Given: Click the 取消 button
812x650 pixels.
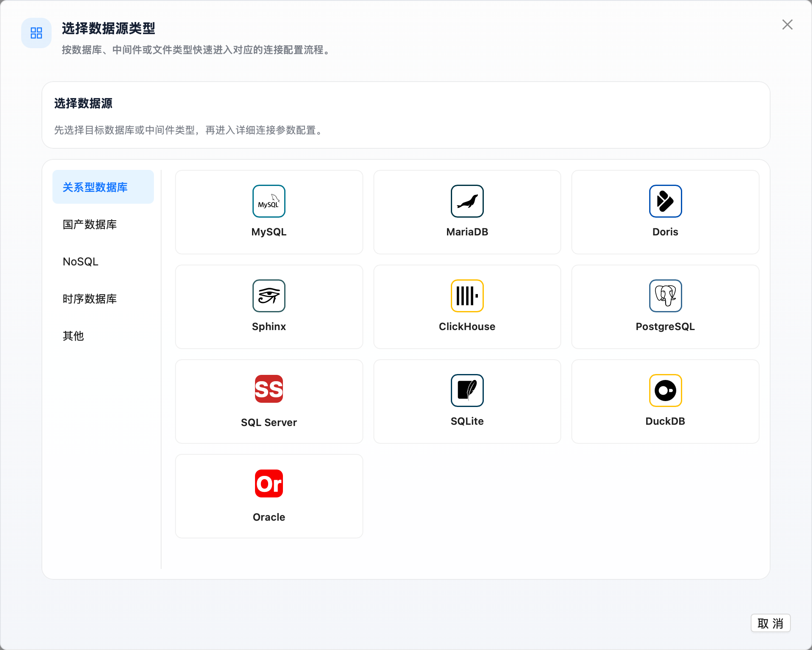Looking at the screenshot, I should click(x=771, y=623).
